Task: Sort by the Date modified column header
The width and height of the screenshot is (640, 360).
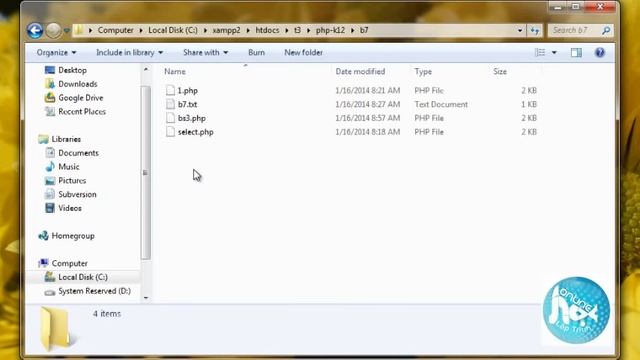Action: click(360, 71)
